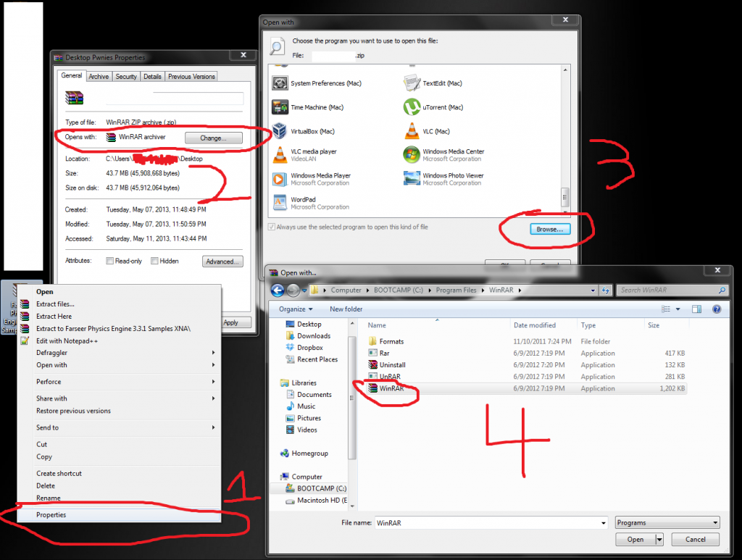
Task: Switch to the Details tab
Action: click(152, 77)
